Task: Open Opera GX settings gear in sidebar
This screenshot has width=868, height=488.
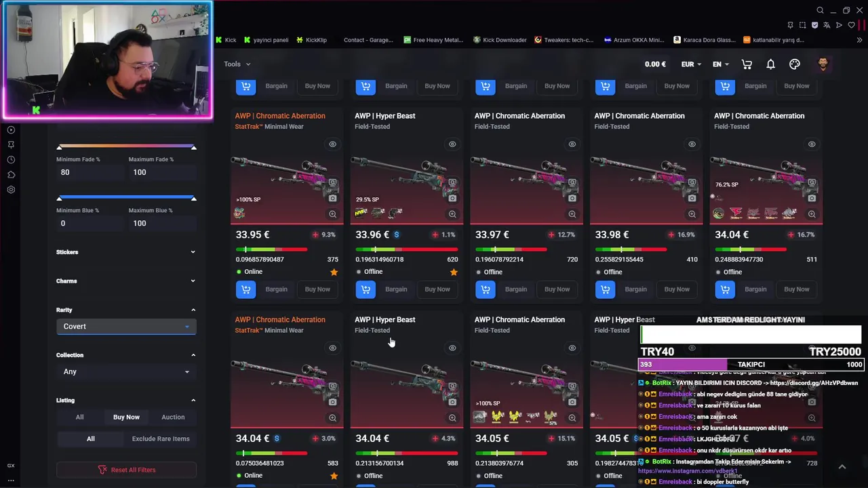Action: [11, 190]
